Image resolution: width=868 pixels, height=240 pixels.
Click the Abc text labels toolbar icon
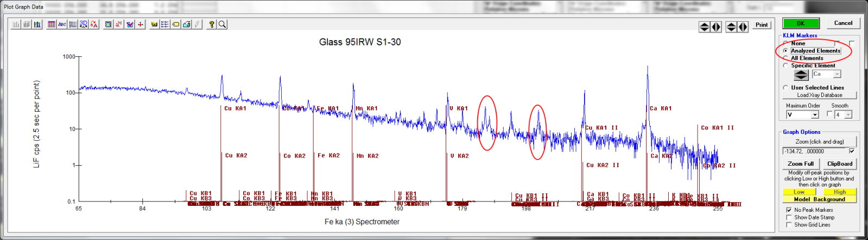tap(62, 24)
